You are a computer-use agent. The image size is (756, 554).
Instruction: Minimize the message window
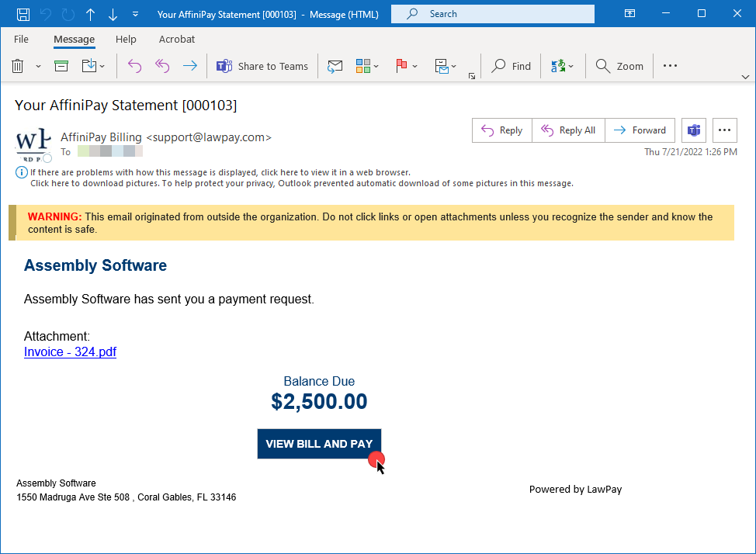tap(666, 13)
